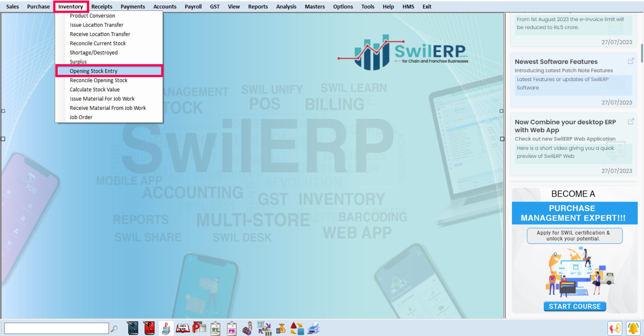Image resolution: width=644 pixels, height=336 pixels.
Task: Open the HMS menu
Action: (x=408, y=6)
